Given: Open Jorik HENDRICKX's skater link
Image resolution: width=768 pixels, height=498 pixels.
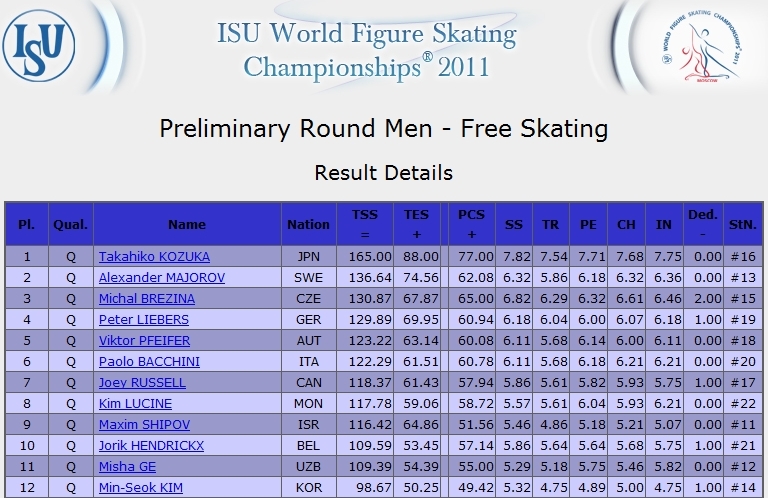Looking at the screenshot, I should click(x=151, y=446).
